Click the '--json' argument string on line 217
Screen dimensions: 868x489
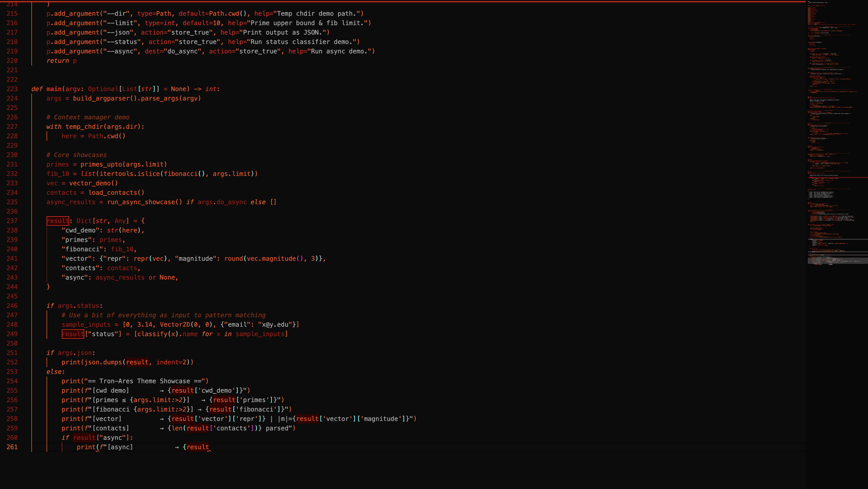[x=118, y=32]
